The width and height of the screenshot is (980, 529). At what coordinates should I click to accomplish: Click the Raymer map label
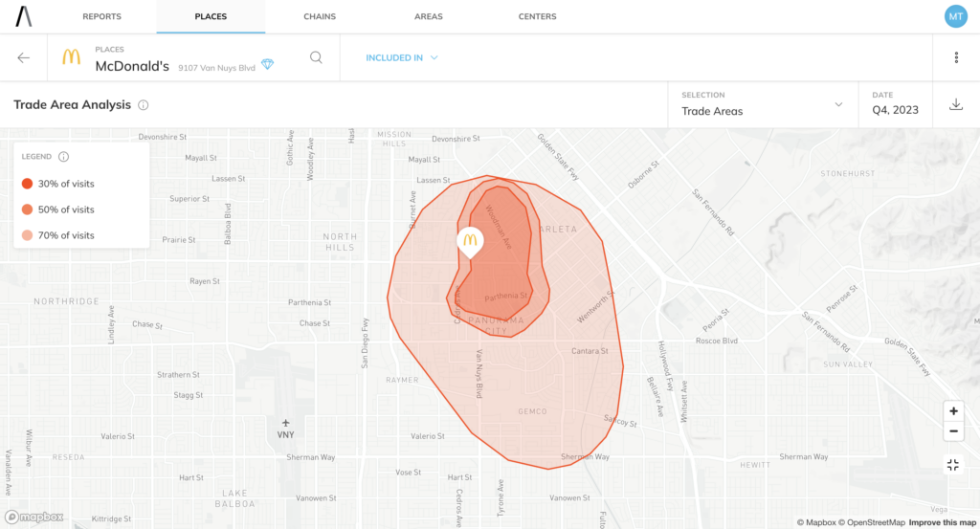[x=403, y=380]
